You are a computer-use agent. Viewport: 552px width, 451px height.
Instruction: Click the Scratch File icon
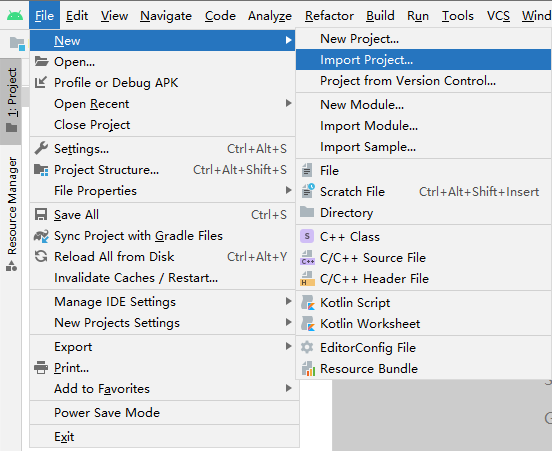point(308,191)
